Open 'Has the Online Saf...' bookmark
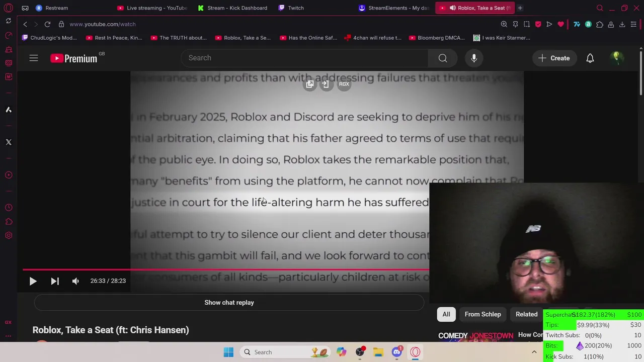Screen dimensions: 644x362 pos(308,38)
